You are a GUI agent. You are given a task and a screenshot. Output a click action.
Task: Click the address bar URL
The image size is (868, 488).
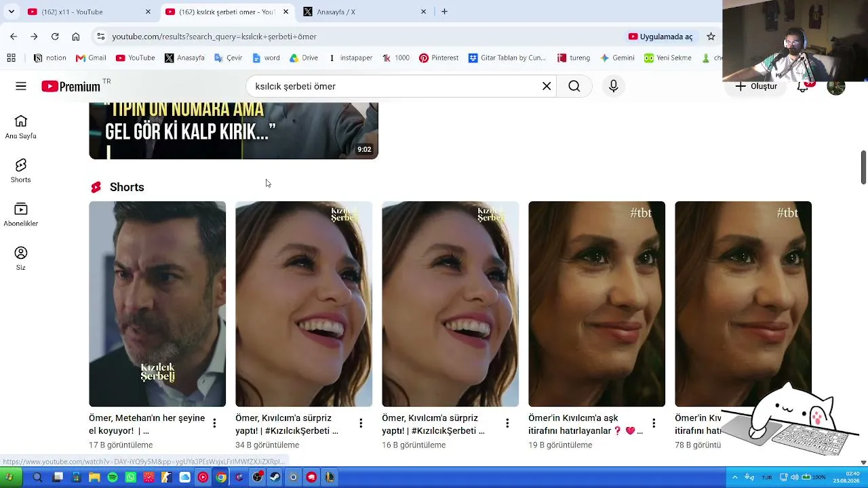pos(214,37)
